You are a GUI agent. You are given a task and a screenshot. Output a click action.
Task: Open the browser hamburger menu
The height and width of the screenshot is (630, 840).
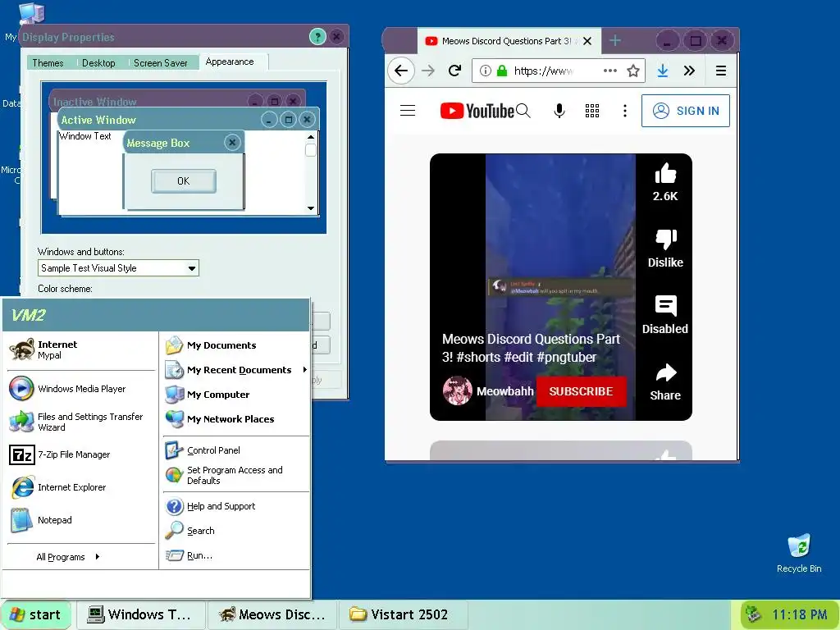coord(721,71)
